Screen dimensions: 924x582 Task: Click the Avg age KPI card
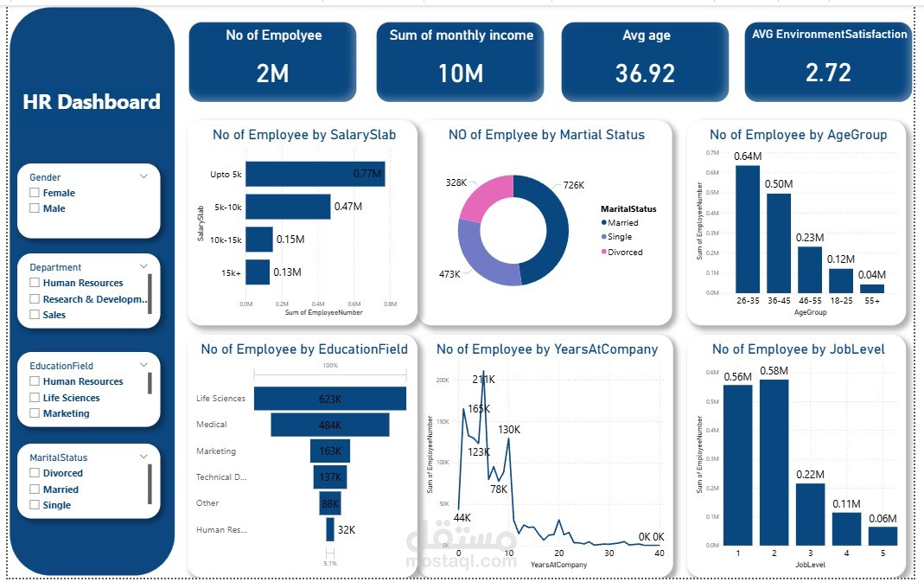[x=647, y=61]
